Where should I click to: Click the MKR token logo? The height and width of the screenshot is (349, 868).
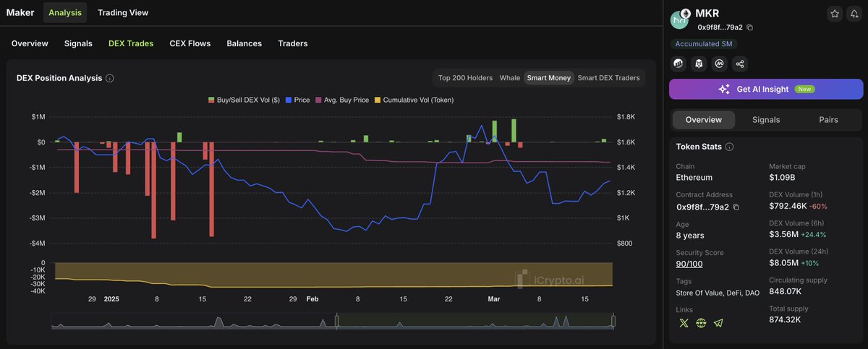(680, 20)
